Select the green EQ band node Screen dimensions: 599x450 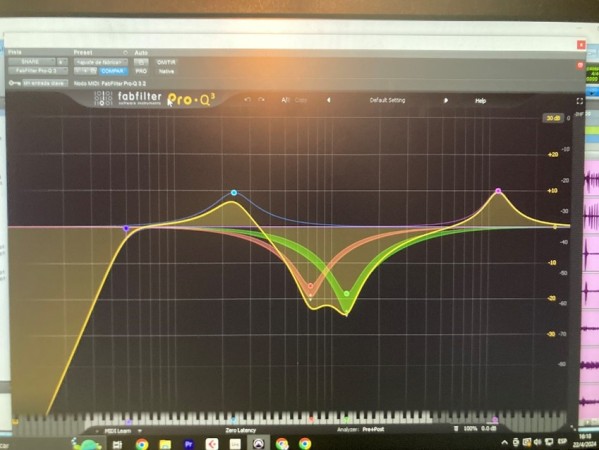click(x=346, y=294)
